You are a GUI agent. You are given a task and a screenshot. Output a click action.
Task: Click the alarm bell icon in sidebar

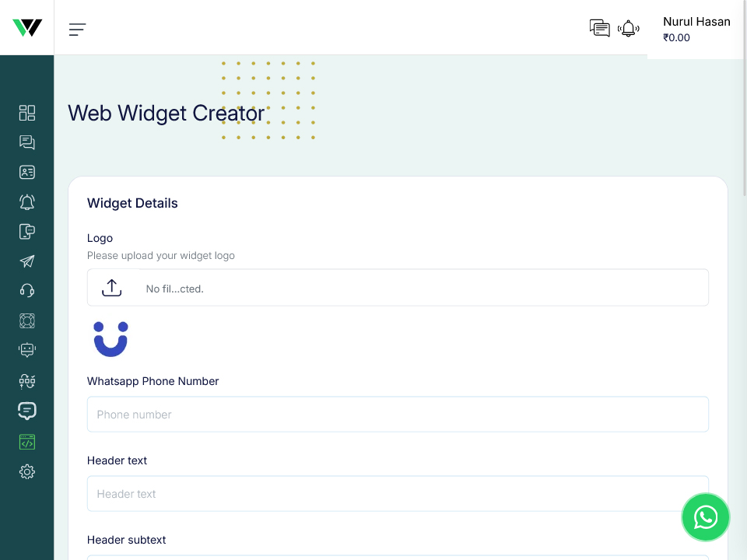tap(27, 202)
